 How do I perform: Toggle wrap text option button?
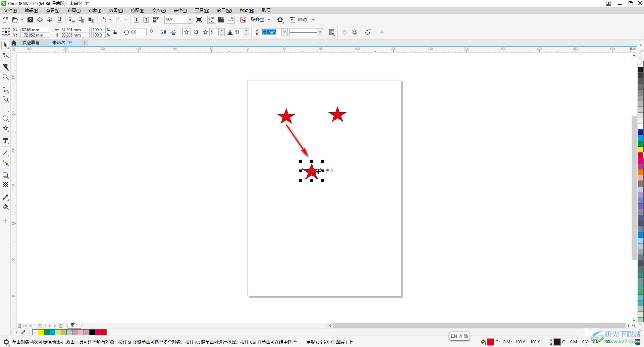click(x=332, y=32)
